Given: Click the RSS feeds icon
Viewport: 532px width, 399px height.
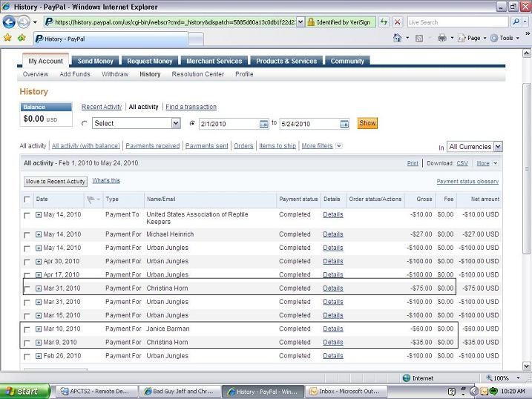Looking at the screenshot, I should click(x=419, y=39).
